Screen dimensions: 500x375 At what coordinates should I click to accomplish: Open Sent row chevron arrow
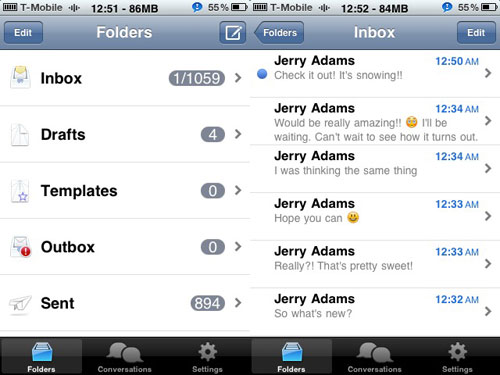(x=238, y=303)
